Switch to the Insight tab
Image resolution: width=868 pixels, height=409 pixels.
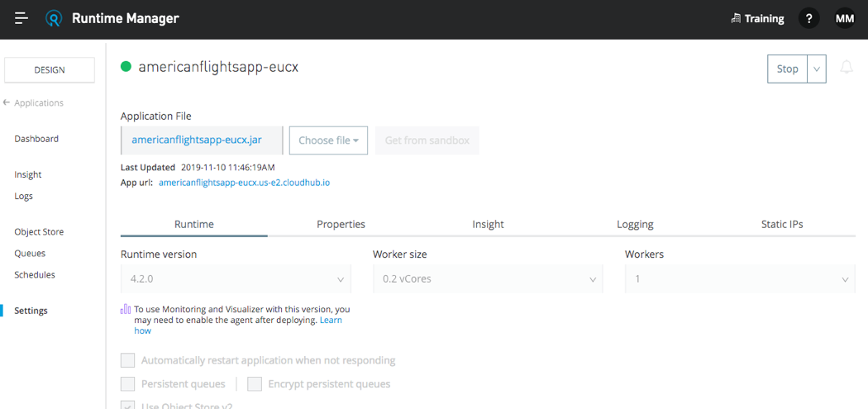point(489,224)
